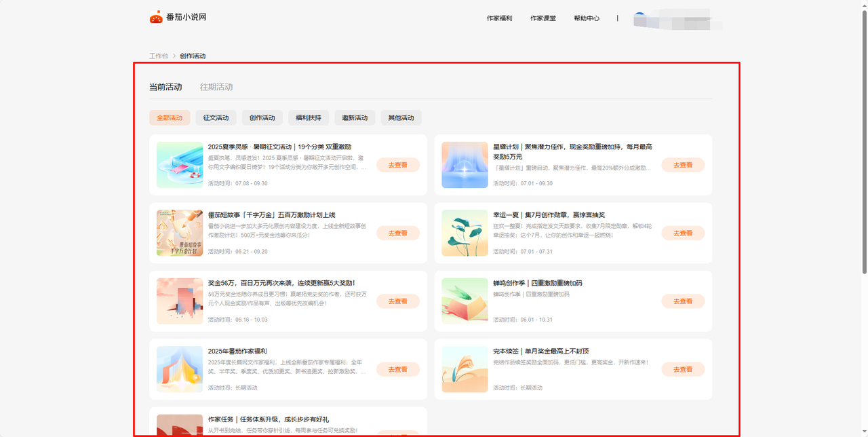Open the 星耀计划 activity thumbnail
The height and width of the screenshot is (437, 868).
point(465,165)
